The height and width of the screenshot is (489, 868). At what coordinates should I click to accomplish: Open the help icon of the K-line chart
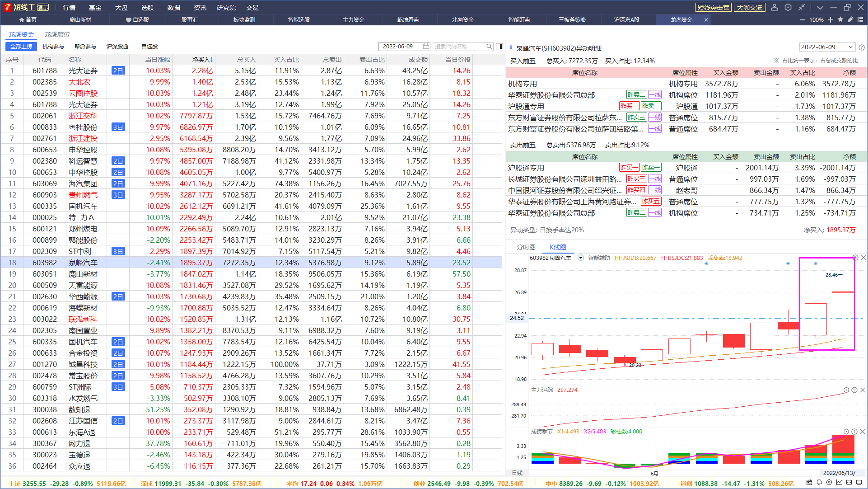tap(855, 258)
